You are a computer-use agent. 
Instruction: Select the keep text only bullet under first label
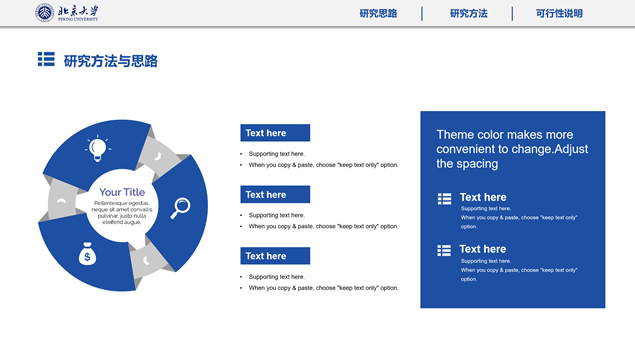coord(323,165)
